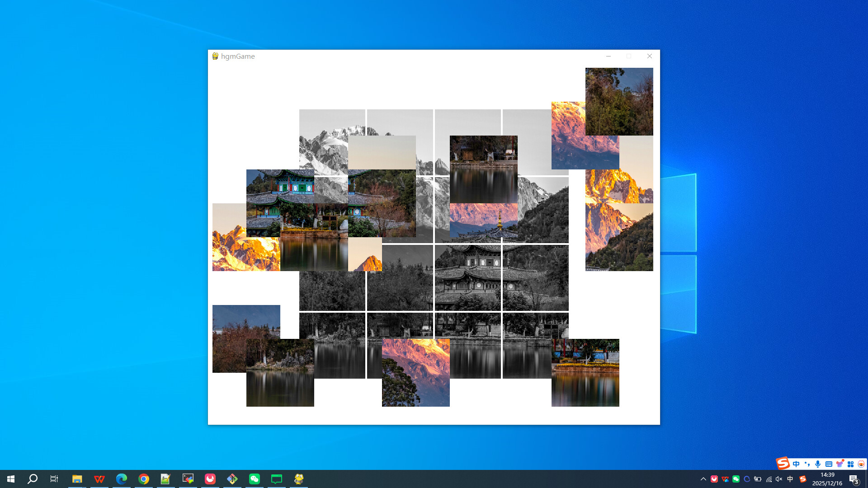Viewport: 868px width, 488px height.
Task: Expand hidden icons in the system tray
Action: [704, 479]
